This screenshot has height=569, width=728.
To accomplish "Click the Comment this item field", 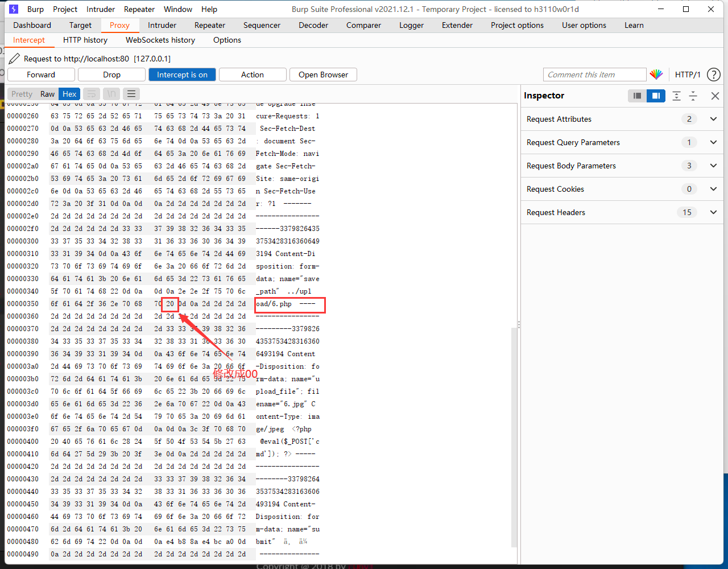I will pyautogui.click(x=595, y=75).
